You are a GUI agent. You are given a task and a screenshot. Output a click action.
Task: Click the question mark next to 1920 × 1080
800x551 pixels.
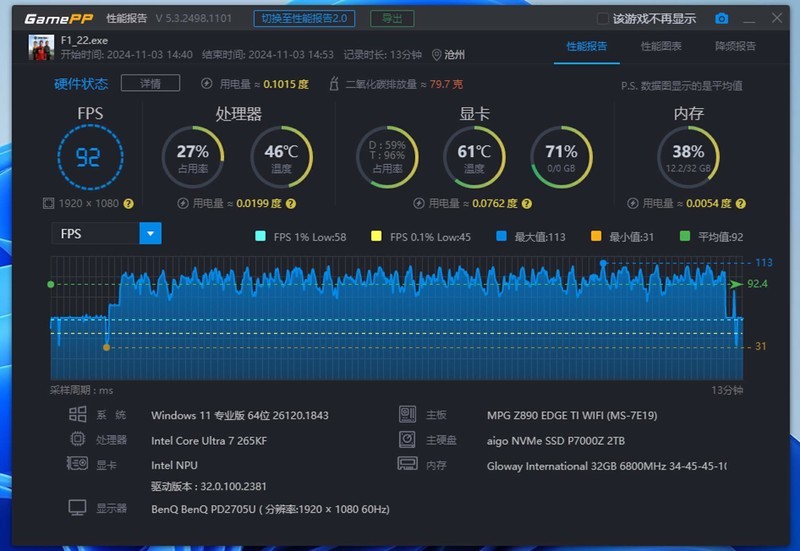click(x=129, y=204)
